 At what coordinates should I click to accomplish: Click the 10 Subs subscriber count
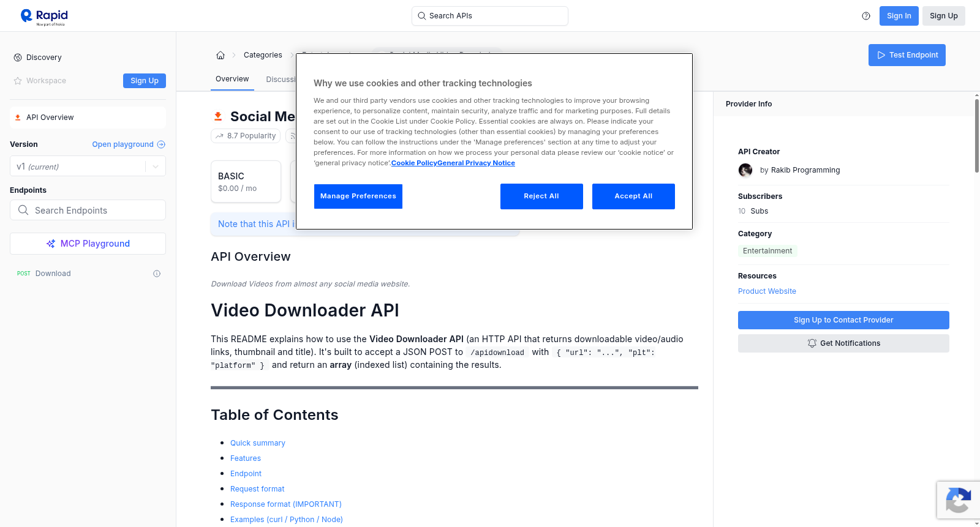[x=753, y=211]
